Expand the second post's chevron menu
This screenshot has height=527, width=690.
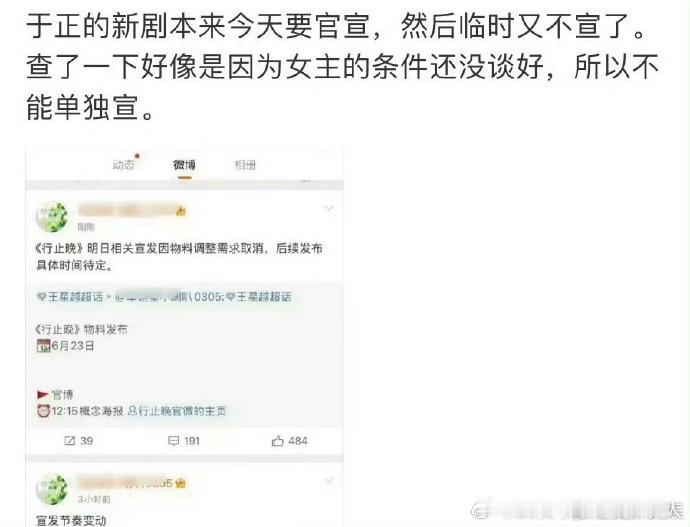(329, 481)
